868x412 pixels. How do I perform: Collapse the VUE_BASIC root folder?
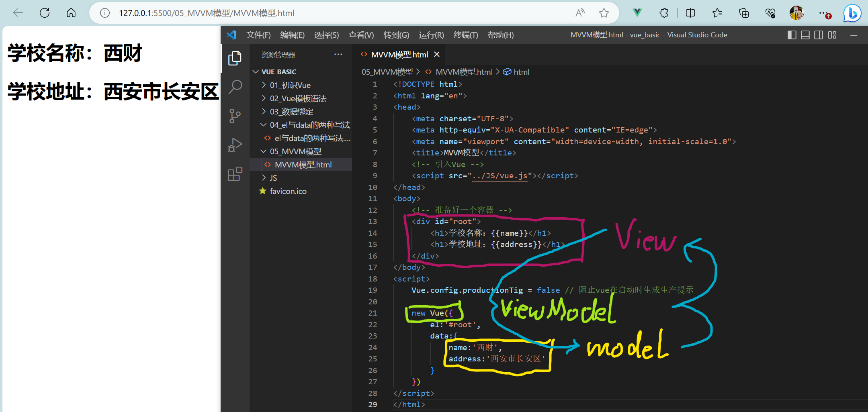coord(278,72)
